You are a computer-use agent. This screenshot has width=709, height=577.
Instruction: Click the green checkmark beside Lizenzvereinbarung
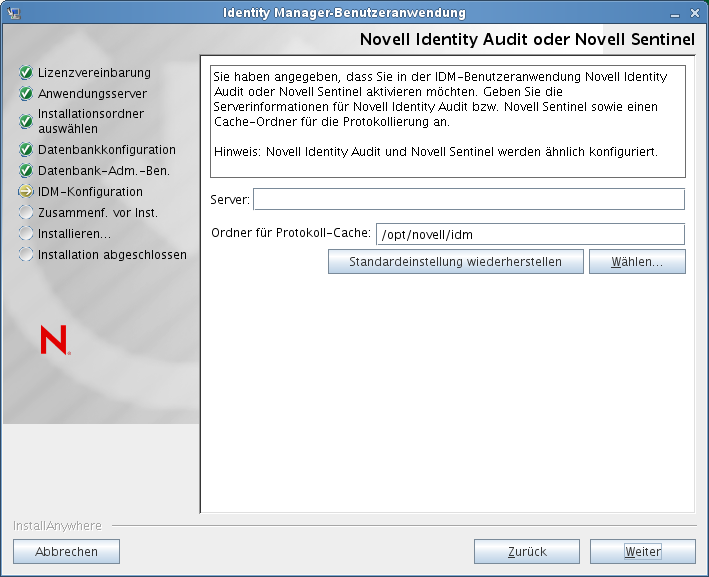[x=26, y=72]
